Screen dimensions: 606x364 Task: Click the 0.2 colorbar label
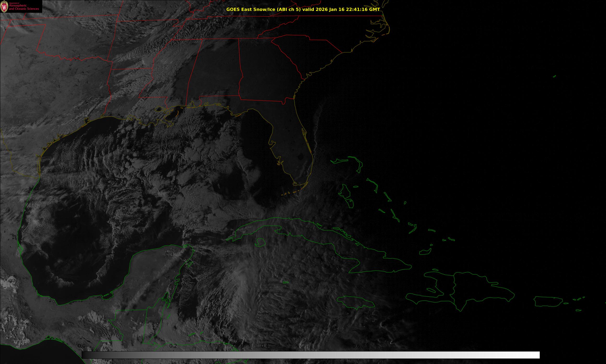click(173, 346)
